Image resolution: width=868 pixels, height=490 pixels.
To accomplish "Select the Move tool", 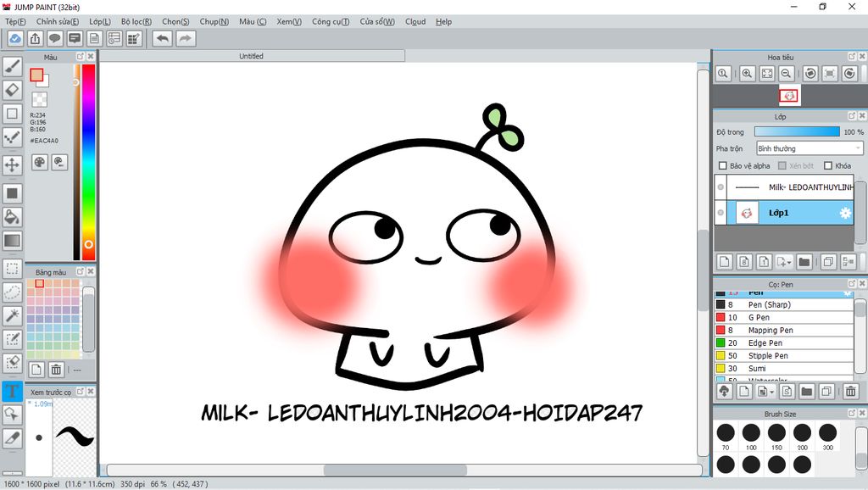I will 12,164.
